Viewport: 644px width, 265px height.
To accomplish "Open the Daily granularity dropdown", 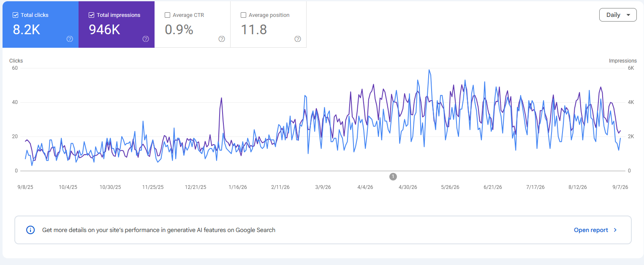I will 618,15.
